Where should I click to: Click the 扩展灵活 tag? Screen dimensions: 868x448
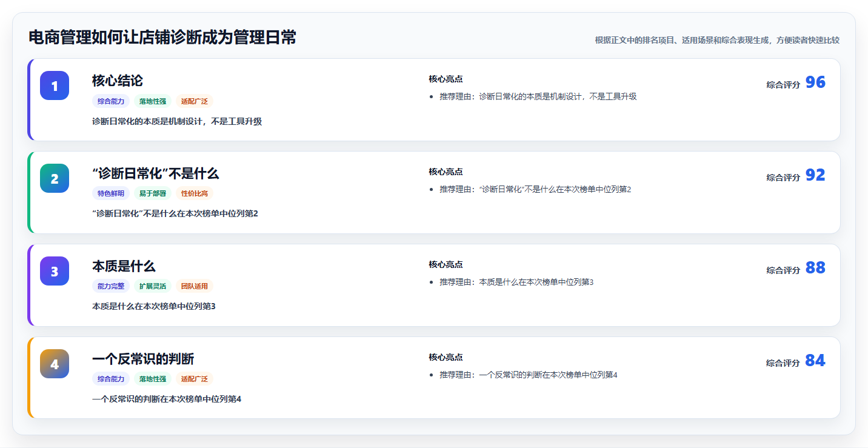click(153, 286)
